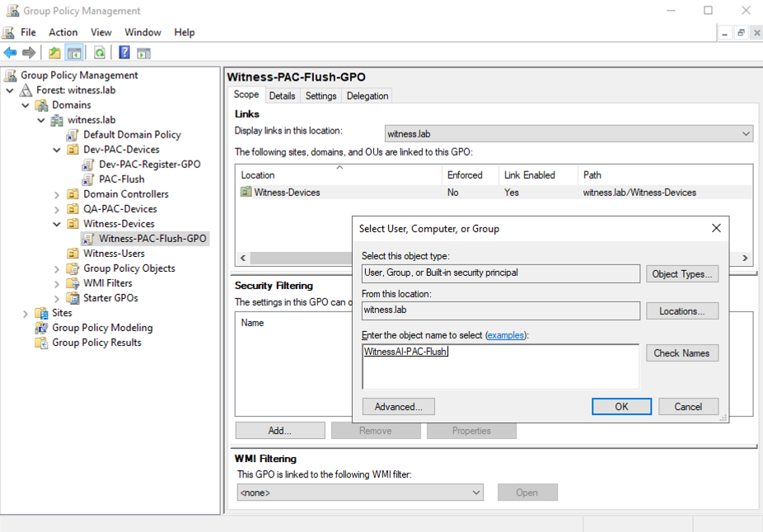Click the Group Policy Results icon
Viewport: 763px width, 532px height.
(x=42, y=343)
